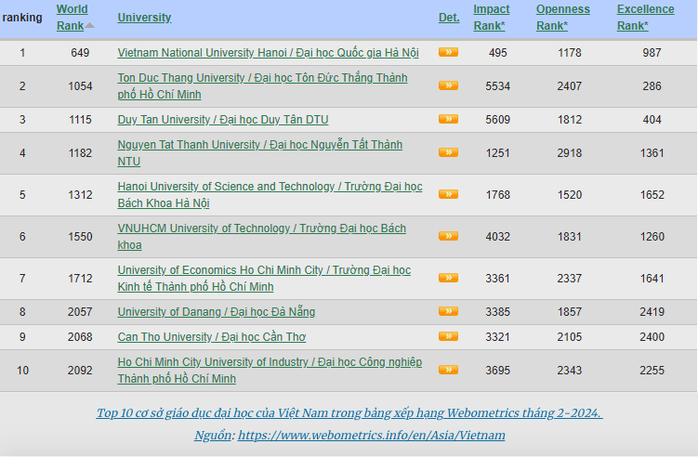Click the Det. column header
The width and height of the screenshot is (698, 457).
449,17
